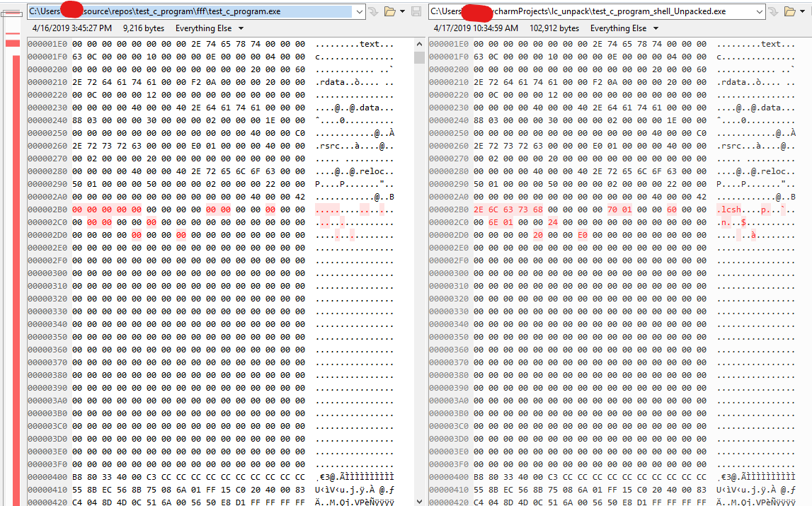This screenshot has width=812, height=506.
Task: Click the '.lcsh' ASCII text in right pane
Action: point(729,209)
